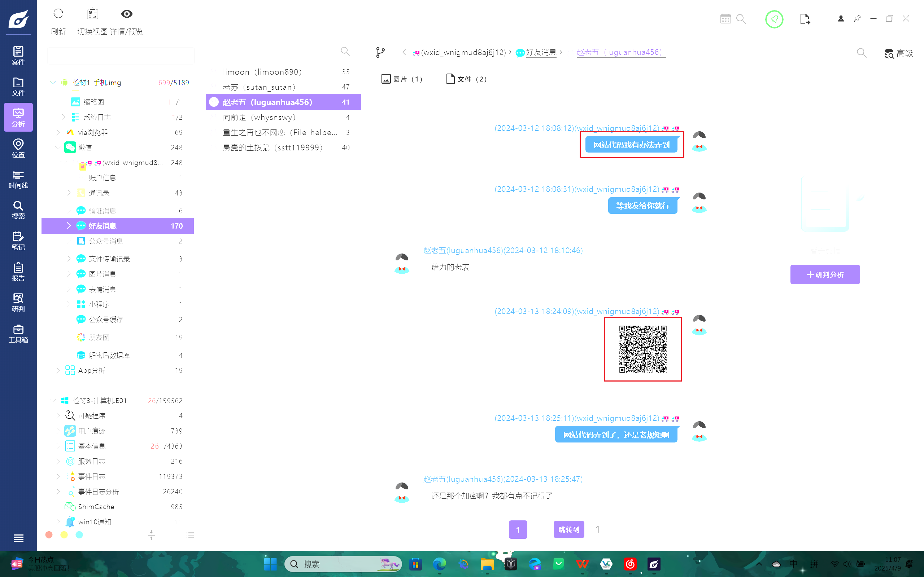
Task: Toggle the checkbox next to limoon contact
Action: click(214, 71)
